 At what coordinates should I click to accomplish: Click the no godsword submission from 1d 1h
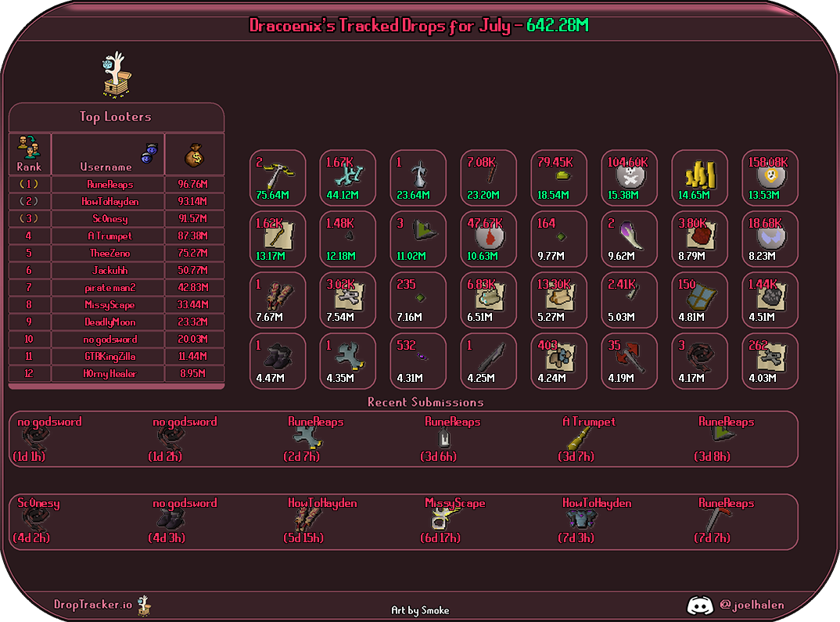coord(48,439)
